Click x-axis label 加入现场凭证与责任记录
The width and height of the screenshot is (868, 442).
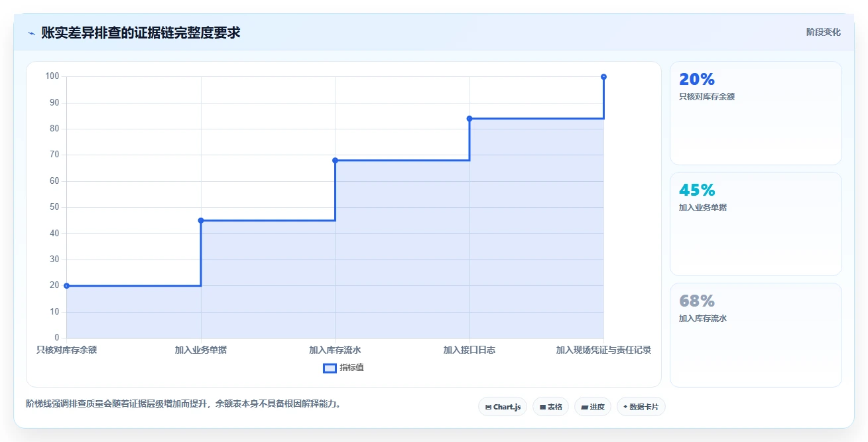603,350
